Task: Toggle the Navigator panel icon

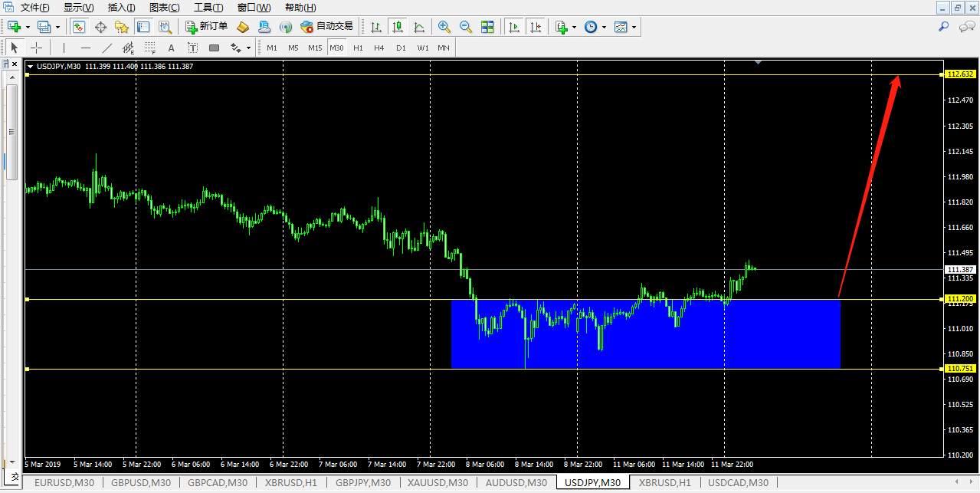Action: tap(122, 27)
